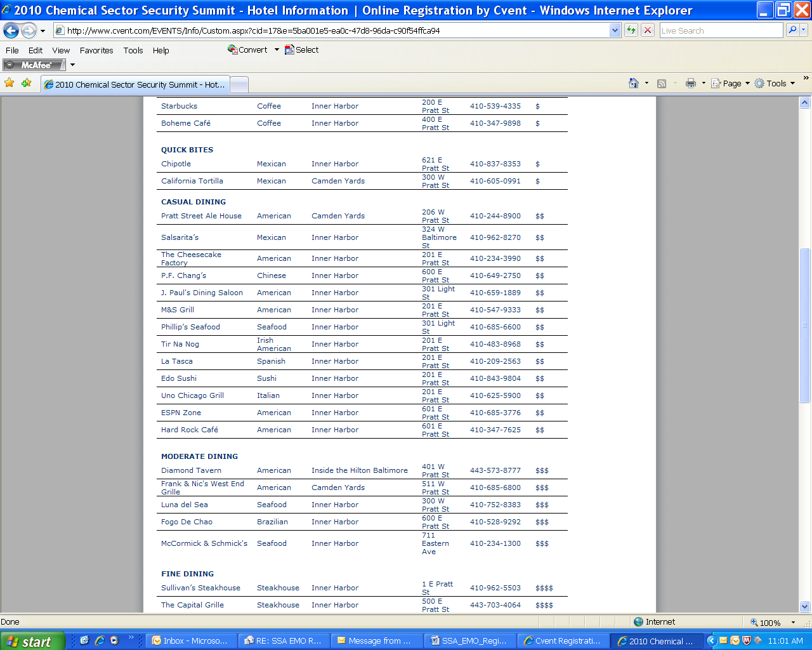Screen dimensions: 812x650
Task: Switch to the Cvent Registration taskbar window
Action: [562, 641]
